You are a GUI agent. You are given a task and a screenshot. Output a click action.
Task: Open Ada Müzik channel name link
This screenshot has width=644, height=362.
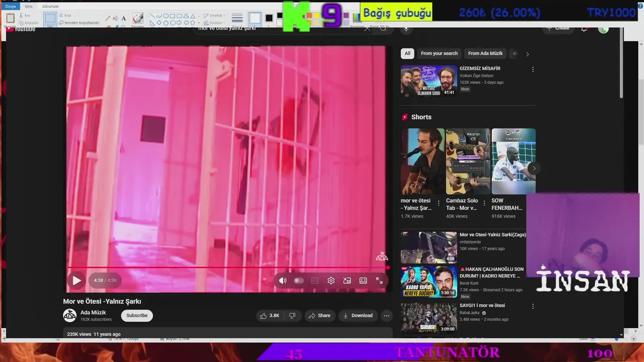[x=93, y=313]
